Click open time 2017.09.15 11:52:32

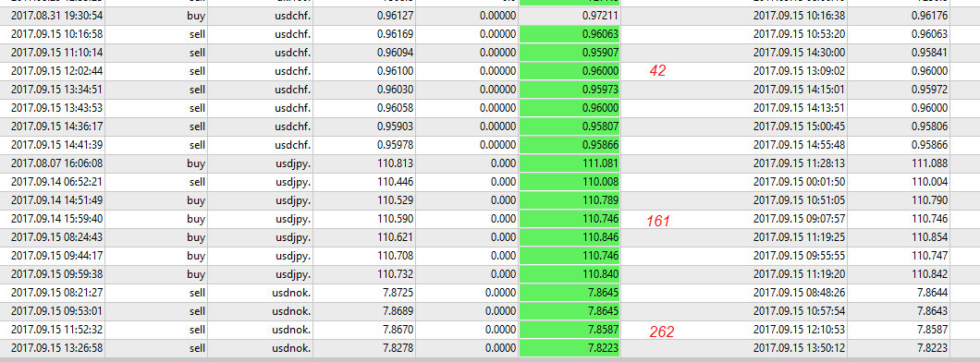click(x=57, y=330)
